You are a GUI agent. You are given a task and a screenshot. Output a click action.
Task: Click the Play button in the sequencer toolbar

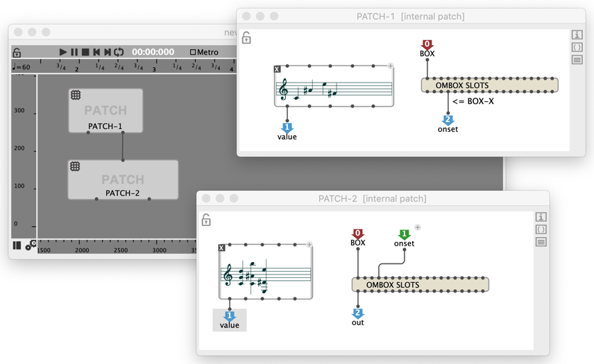click(x=63, y=52)
